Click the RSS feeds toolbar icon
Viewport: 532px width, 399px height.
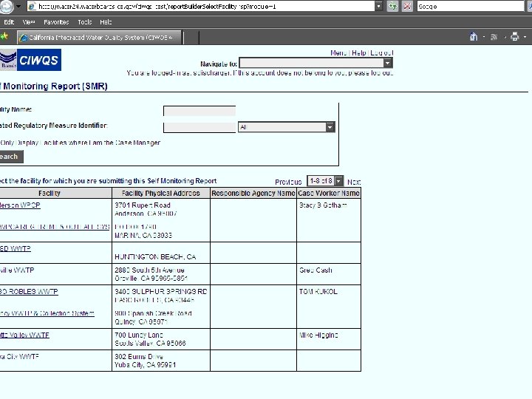(x=494, y=37)
